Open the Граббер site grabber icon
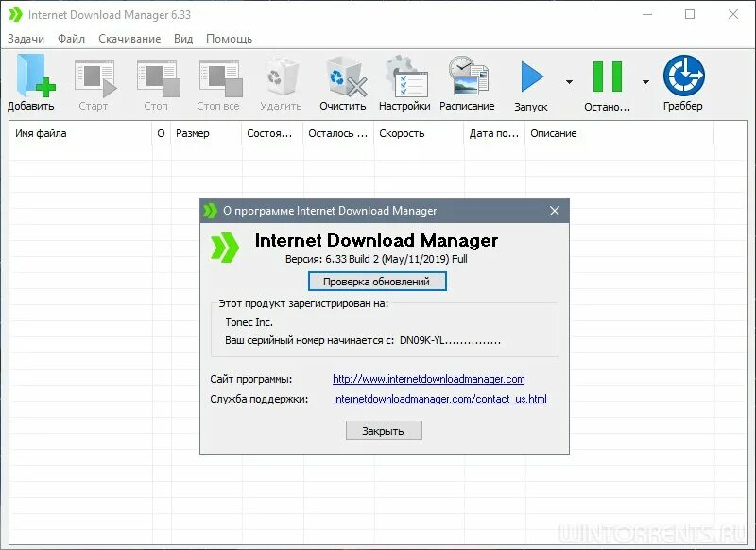Screen dimensions: 756x550 point(683,76)
